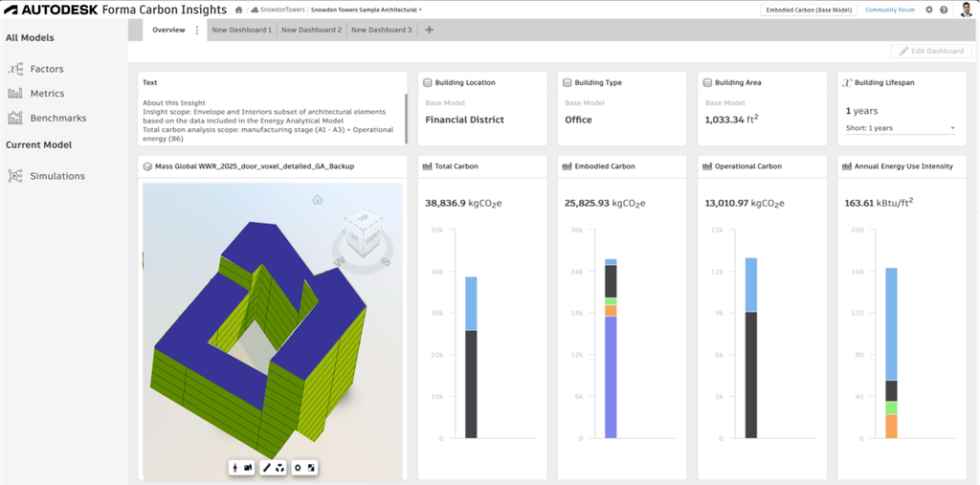Go to home via the breadcrumb house icon
The height and width of the screenshot is (485, 980).
[238, 10]
